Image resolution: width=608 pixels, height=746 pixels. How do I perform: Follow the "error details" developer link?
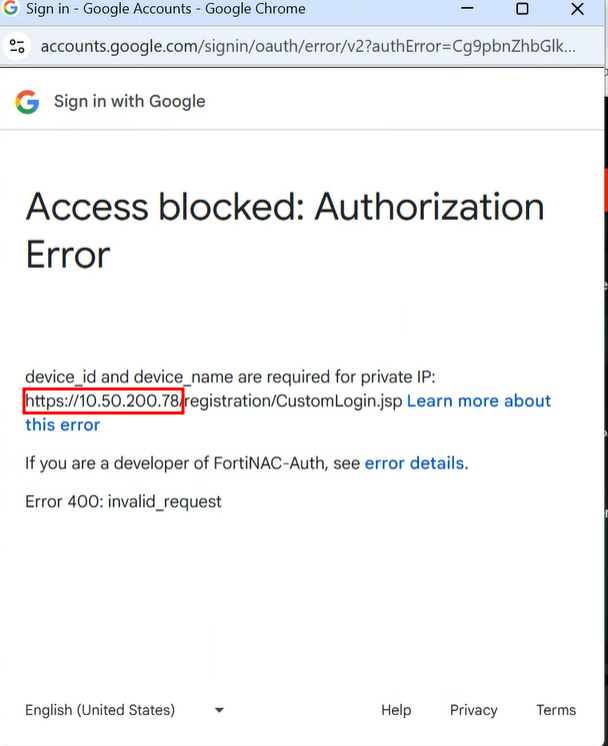[414, 463]
